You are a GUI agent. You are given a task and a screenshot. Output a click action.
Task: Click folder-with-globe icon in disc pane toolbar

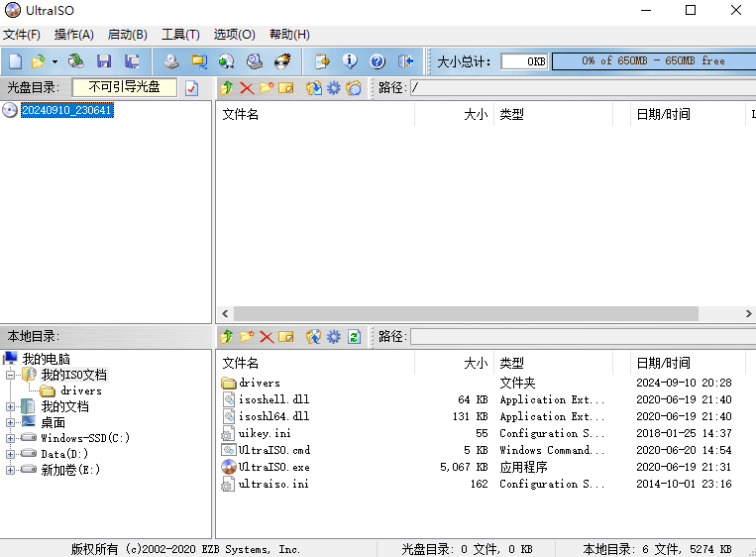[354, 88]
